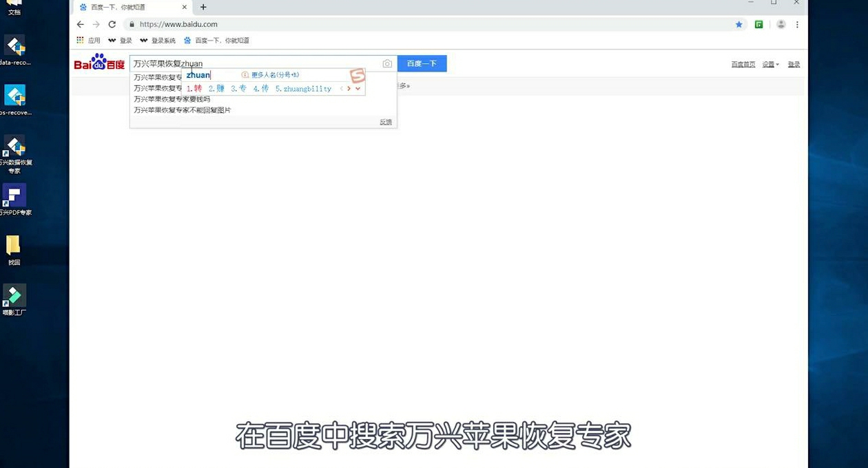868x468 pixels.
Task: Open the camera image search icon
Action: coord(387,63)
